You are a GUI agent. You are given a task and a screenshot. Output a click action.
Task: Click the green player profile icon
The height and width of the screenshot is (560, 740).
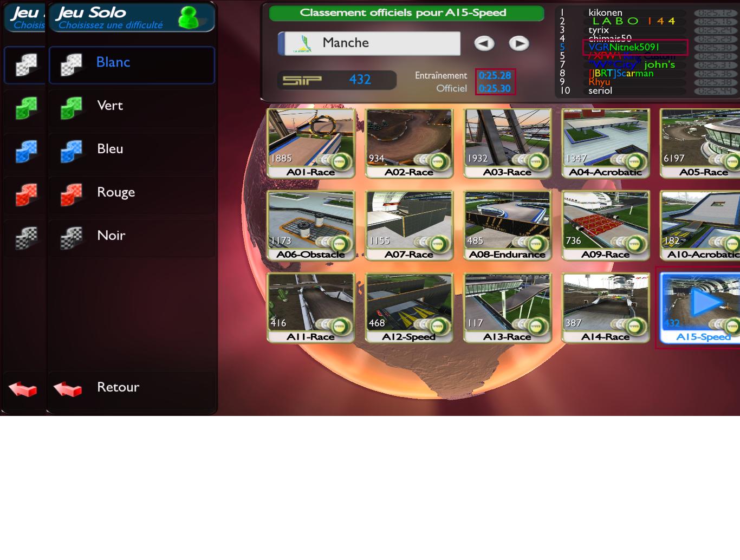[189, 17]
